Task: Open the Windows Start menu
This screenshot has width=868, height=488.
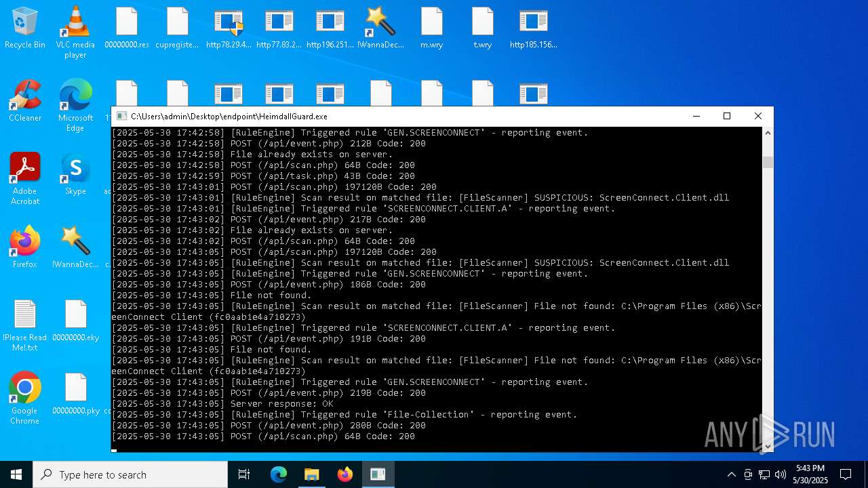Action: 16,474
